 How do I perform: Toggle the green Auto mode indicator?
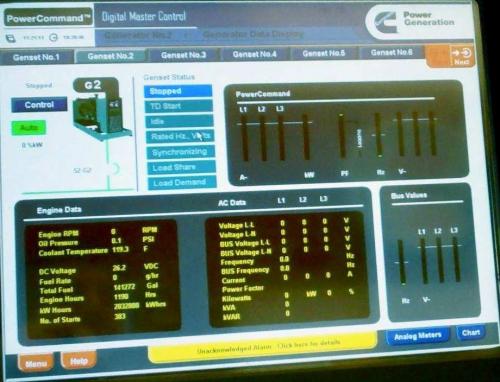tap(29, 128)
